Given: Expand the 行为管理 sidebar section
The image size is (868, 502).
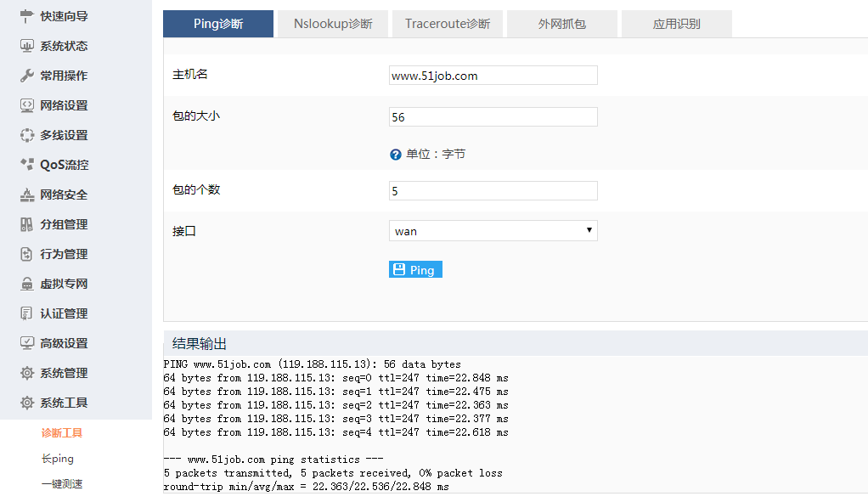Looking at the screenshot, I should [64, 254].
